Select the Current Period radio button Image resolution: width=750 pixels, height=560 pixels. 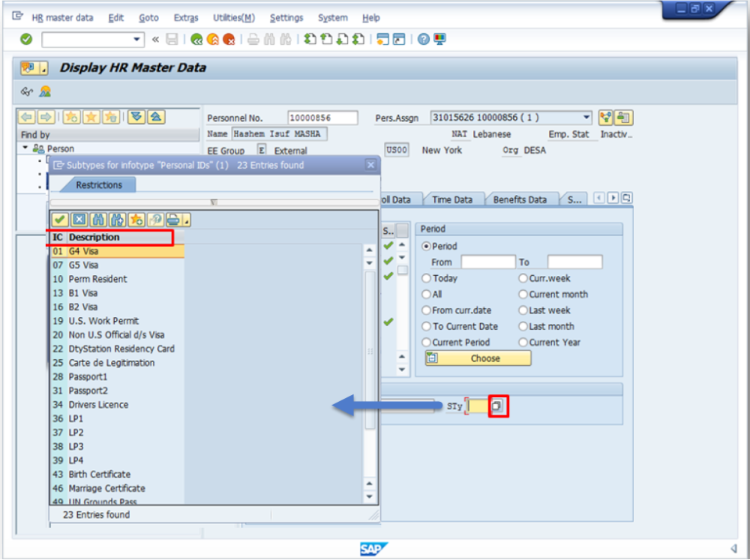426,343
